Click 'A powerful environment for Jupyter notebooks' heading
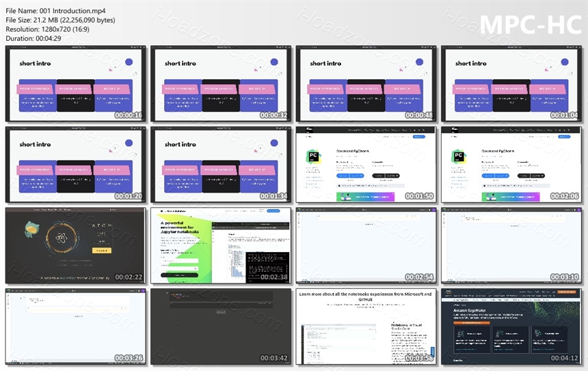The image size is (588, 371). [x=180, y=227]
